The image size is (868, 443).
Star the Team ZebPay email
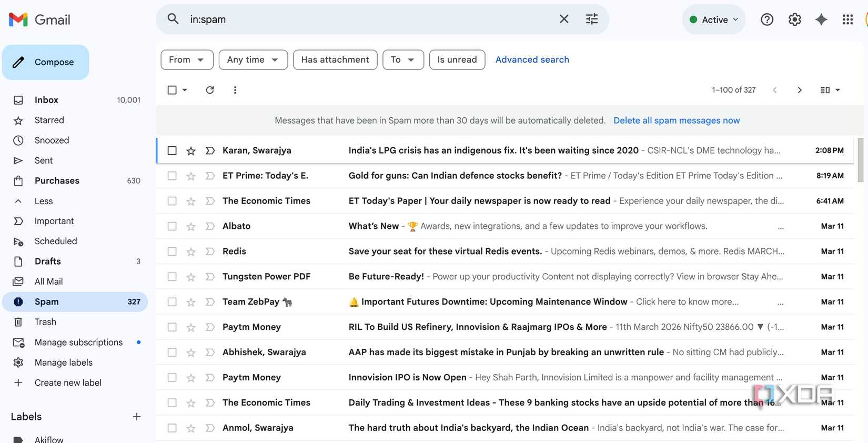click(x=191, y=303)
